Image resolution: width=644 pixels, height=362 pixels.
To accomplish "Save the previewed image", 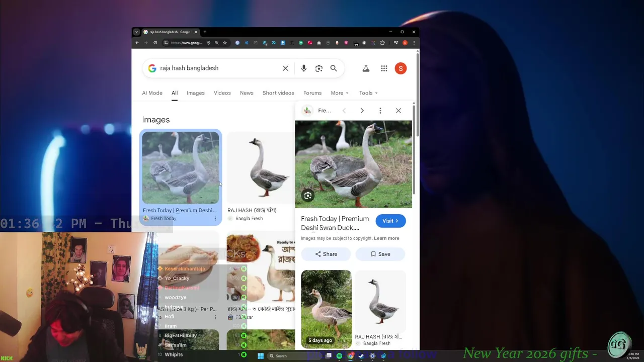I will click(380, 254).
